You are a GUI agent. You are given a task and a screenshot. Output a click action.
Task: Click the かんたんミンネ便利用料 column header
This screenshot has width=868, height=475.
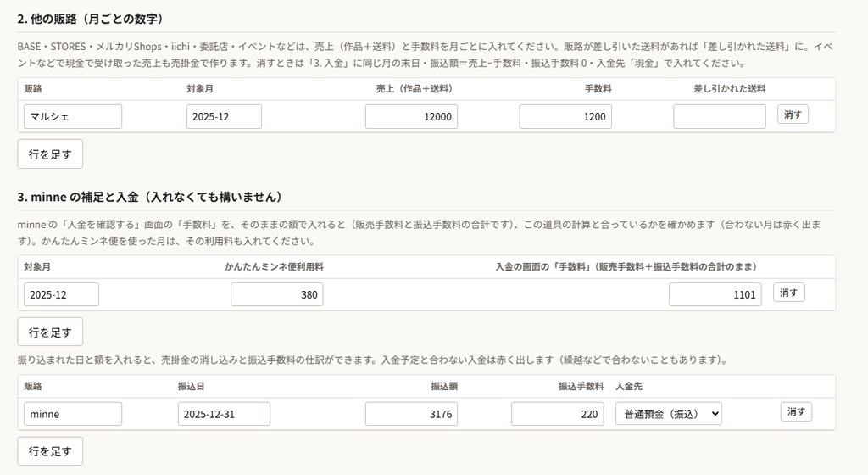point(274,267)
